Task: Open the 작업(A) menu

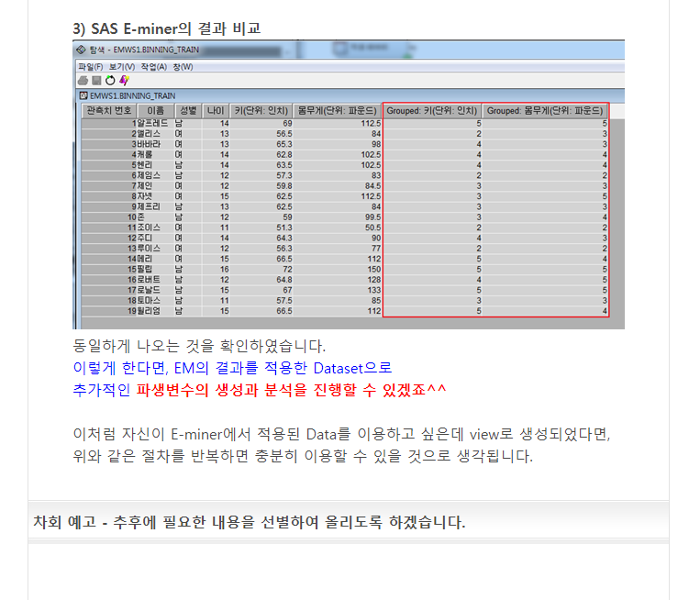Action: pyautogui.click(x=154, y=67)
